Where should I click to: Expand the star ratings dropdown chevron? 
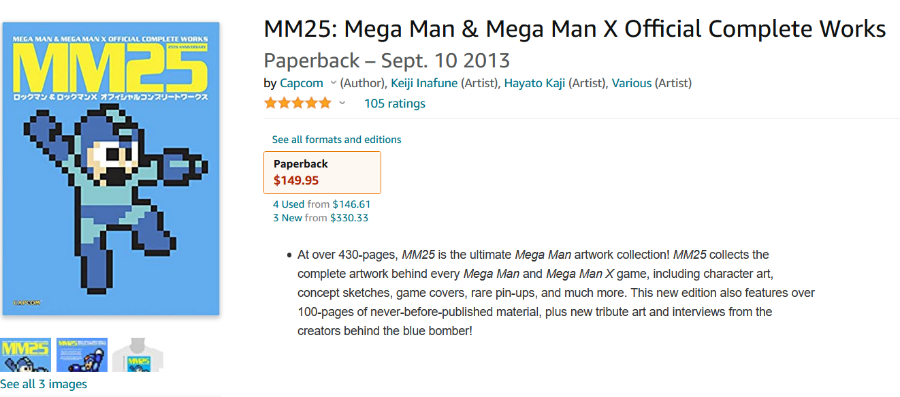pos(342,103)
